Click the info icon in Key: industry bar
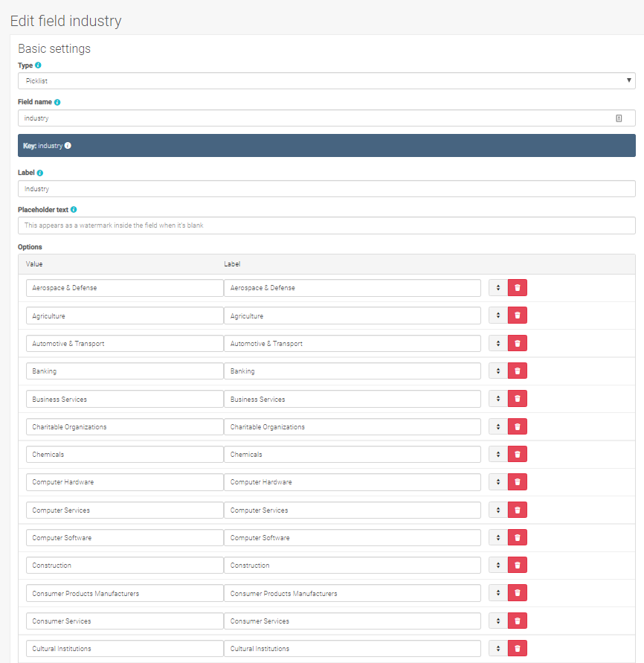The width and height of the screenshot is (644, 663). tap(68, 145)
